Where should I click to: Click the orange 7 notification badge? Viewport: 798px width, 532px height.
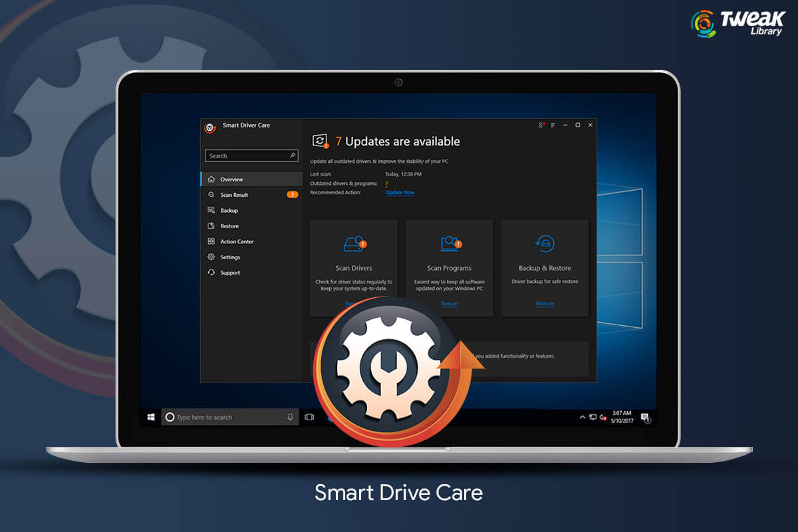(x=292, y=194)
